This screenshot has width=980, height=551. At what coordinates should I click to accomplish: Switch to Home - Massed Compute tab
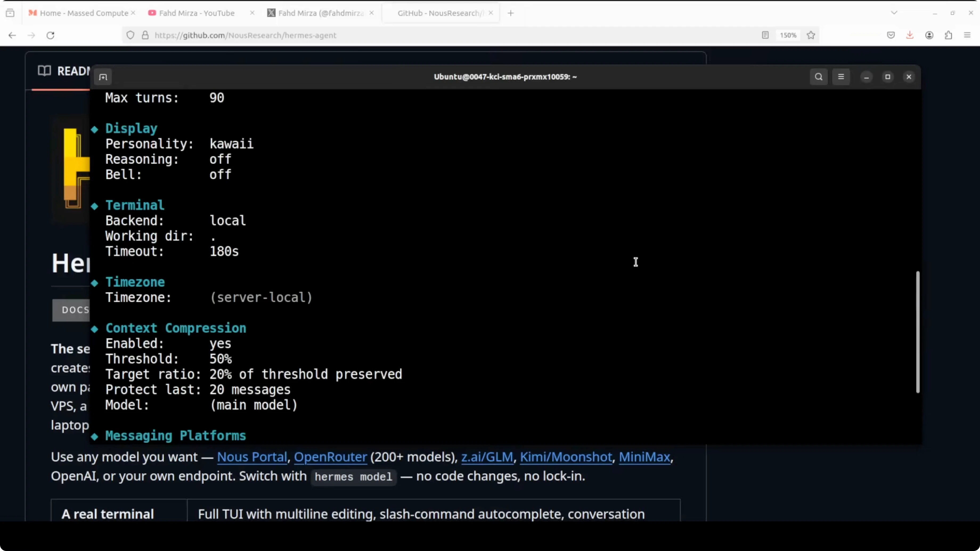84,13
